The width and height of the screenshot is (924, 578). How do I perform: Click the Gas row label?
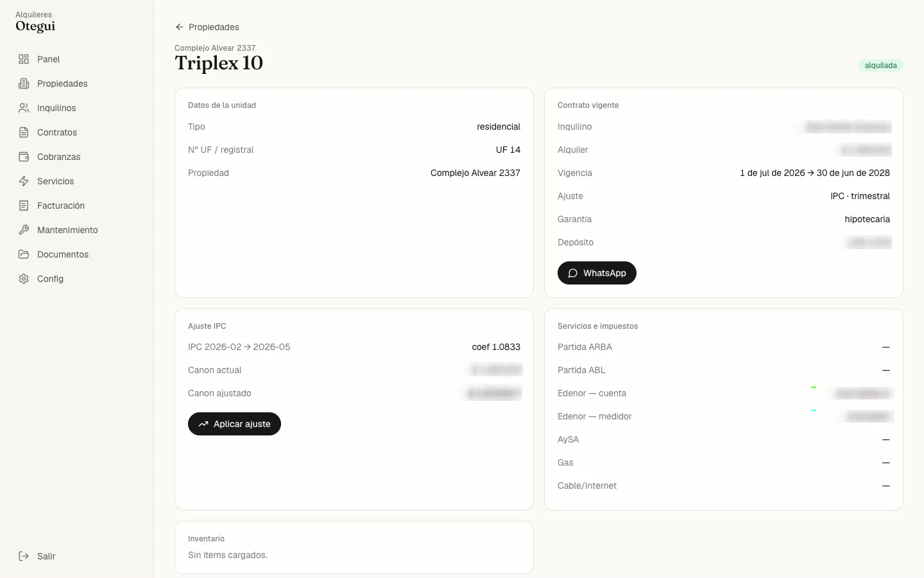565,462
